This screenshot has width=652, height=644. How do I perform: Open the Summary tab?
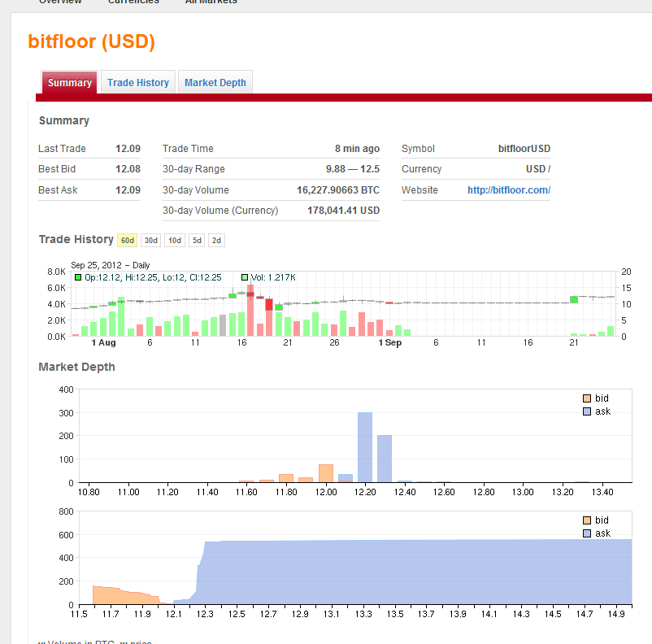coord(69,82)
